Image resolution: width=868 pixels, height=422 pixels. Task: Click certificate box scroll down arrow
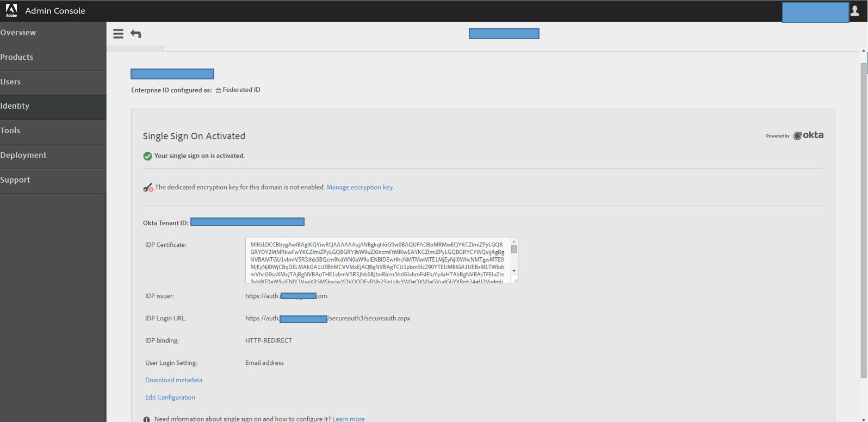[x=514, y=271]
